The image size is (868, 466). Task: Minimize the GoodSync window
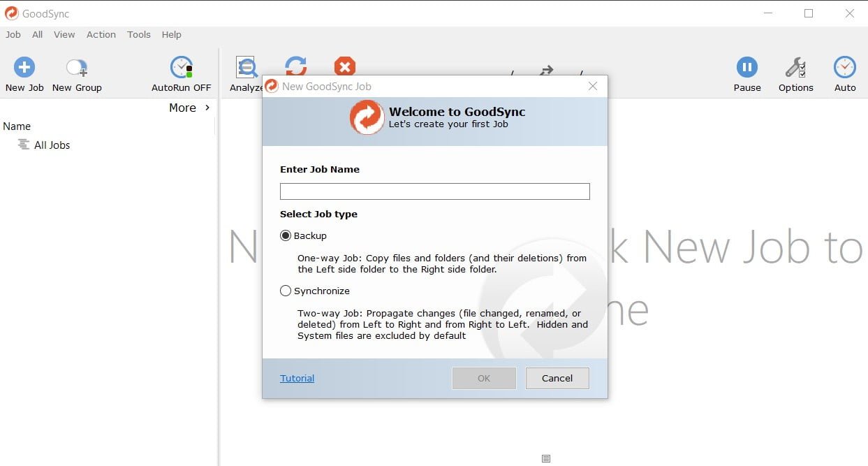(x=767, y=13)
